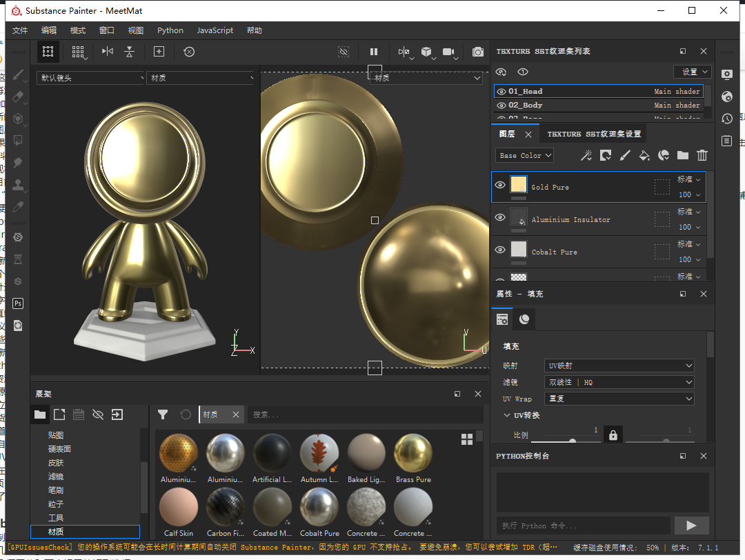Click the shelf search field

[x=366, y=414]
